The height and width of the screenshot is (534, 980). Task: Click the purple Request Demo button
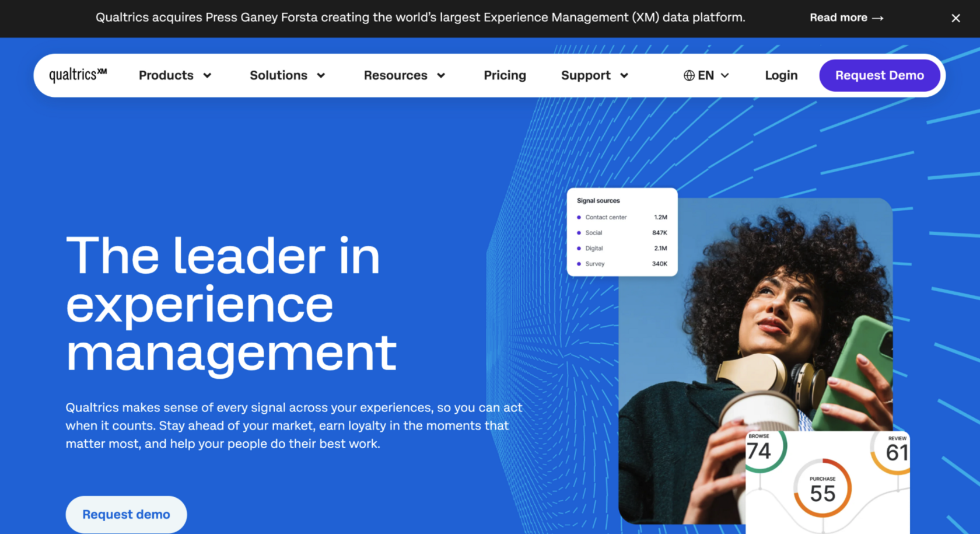pyautogui.click(x=880, y=75)
